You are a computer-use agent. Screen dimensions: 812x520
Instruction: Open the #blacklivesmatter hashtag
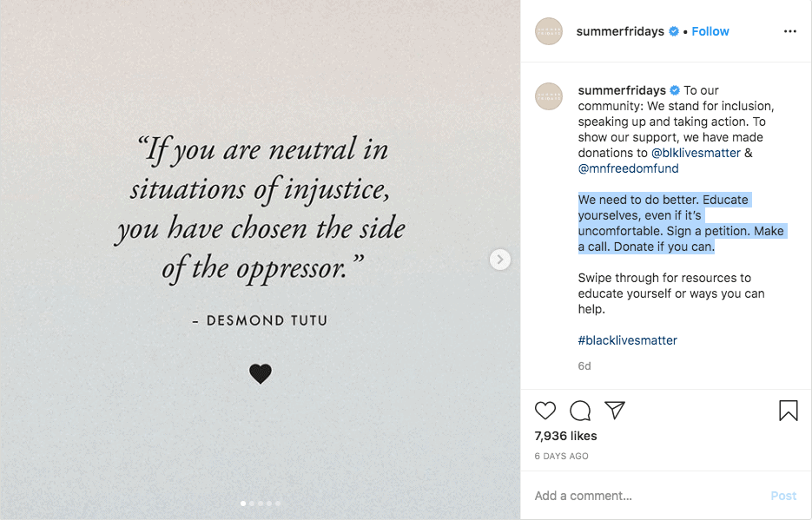[628, 340]
